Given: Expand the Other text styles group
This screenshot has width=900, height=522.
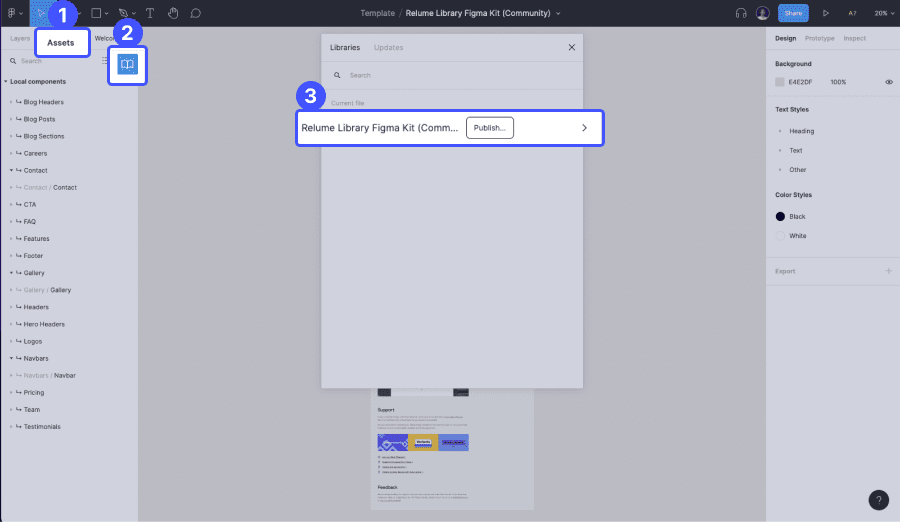Looking at the screenshot, I should 780,170.
